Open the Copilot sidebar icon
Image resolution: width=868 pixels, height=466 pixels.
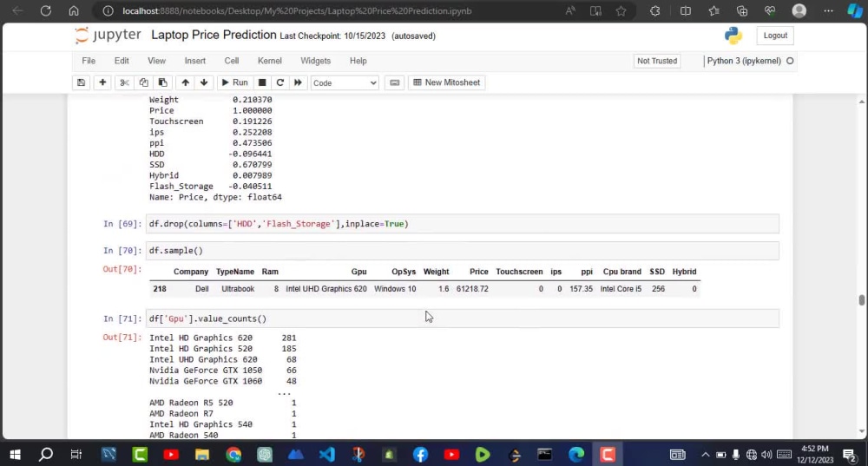pos(855,10)
